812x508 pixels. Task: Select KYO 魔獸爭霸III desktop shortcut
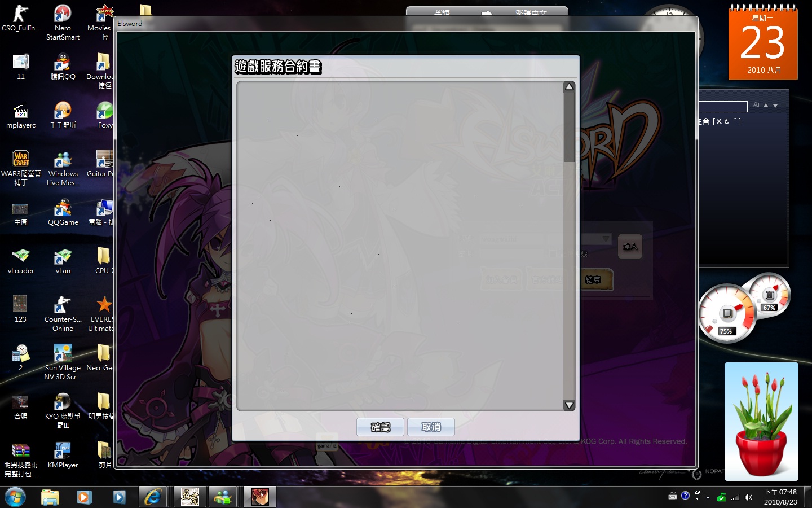63,411
